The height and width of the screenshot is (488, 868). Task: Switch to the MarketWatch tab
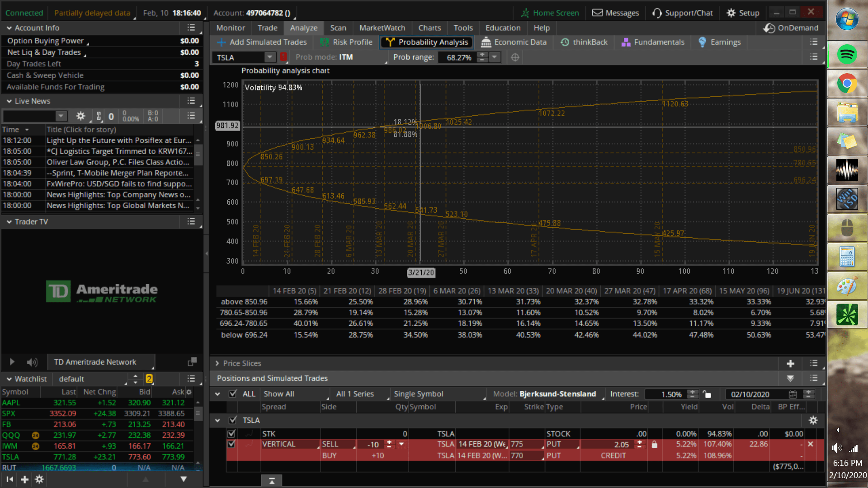[x=382, y=28]
